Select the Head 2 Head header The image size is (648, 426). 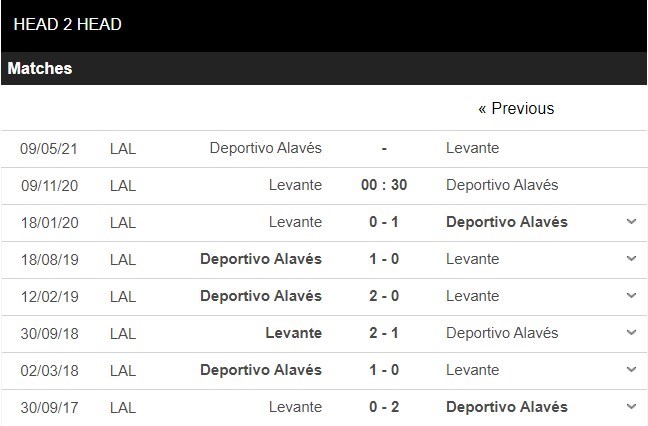pos(68,24)
